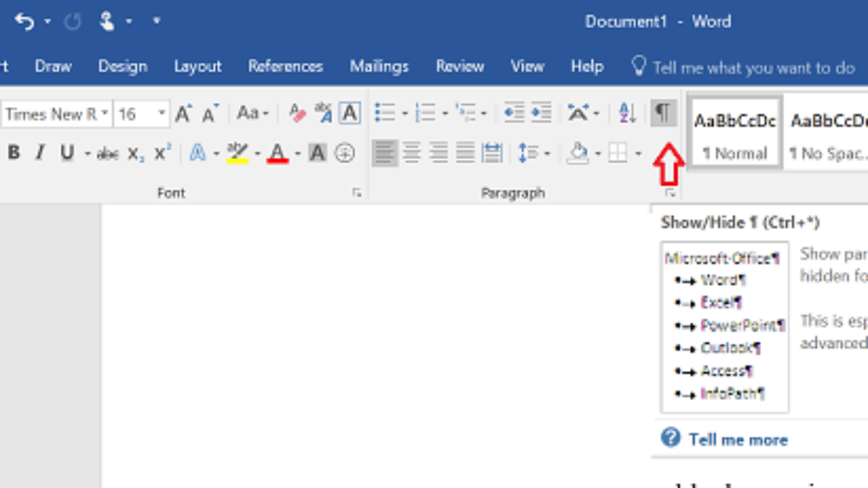Click the Enclose Characters icon
Screen dimensions: 868x488
(345, 153)
